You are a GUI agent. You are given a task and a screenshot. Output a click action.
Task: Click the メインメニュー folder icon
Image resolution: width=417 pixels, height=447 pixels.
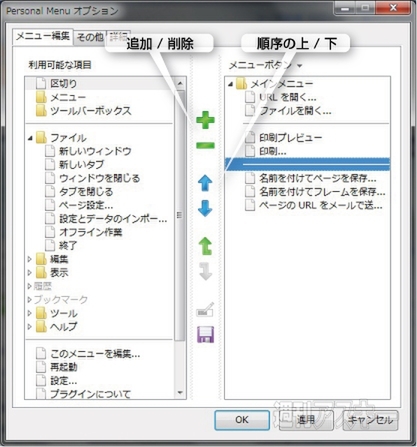[241, 83]
